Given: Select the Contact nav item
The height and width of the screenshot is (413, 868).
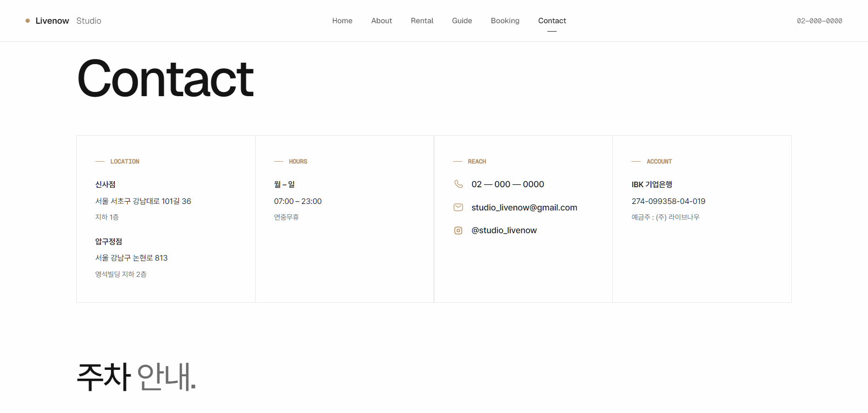Looking at the screenshot, I should [552, 20].
